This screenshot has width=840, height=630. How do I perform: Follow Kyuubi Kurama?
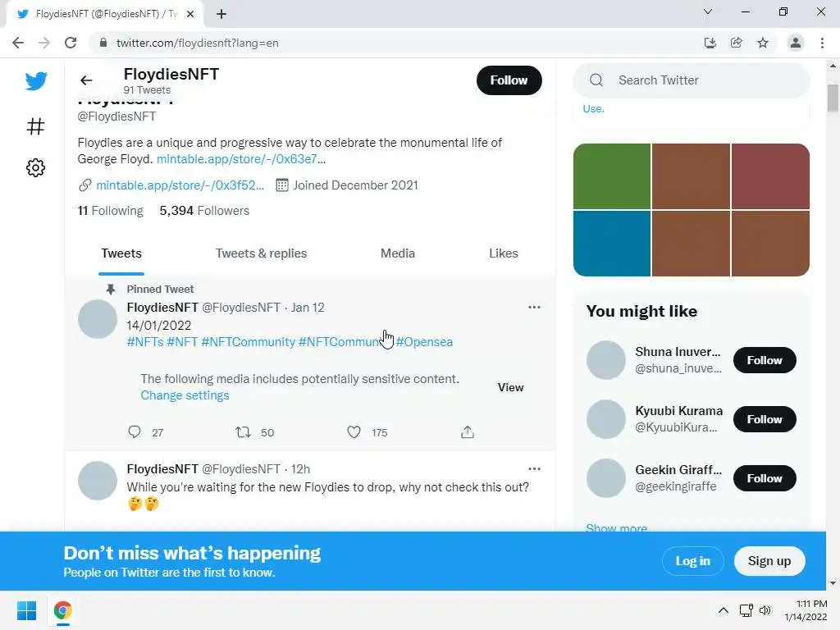(765, 419)
